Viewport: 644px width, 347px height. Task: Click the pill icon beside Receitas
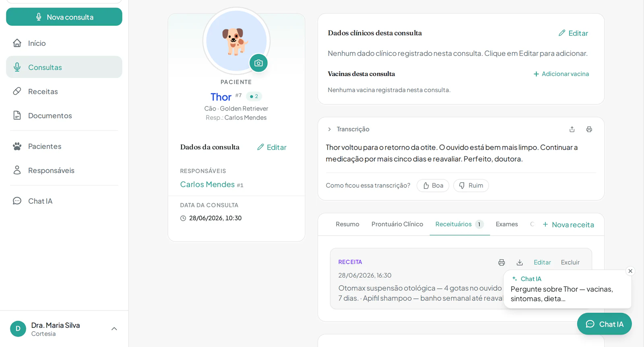[17, 91]
